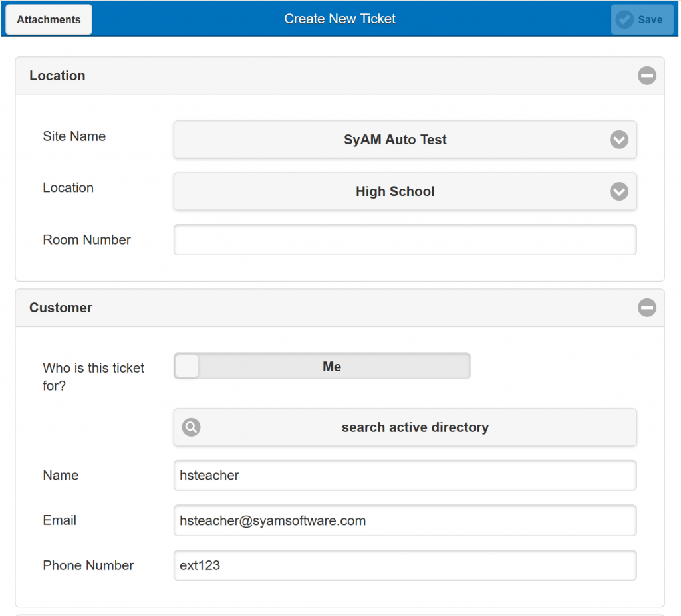
Task: Click the Create New Ticket title
Action: click(340, 19)
